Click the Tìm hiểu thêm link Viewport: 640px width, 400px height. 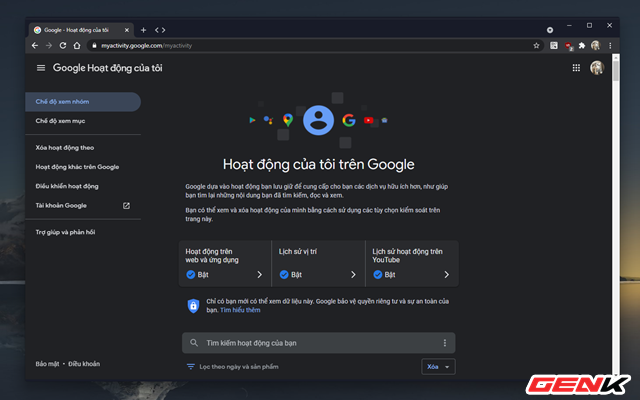(x=240, y=310)
